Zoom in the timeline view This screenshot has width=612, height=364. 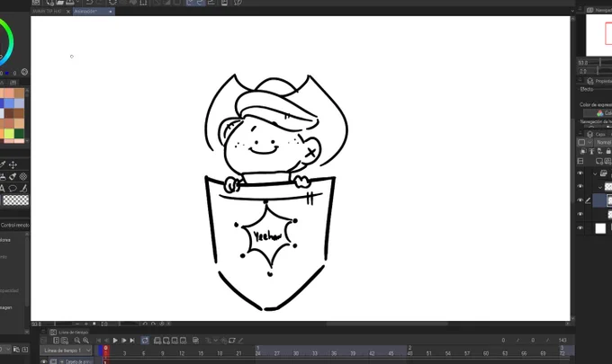[85, 341]
